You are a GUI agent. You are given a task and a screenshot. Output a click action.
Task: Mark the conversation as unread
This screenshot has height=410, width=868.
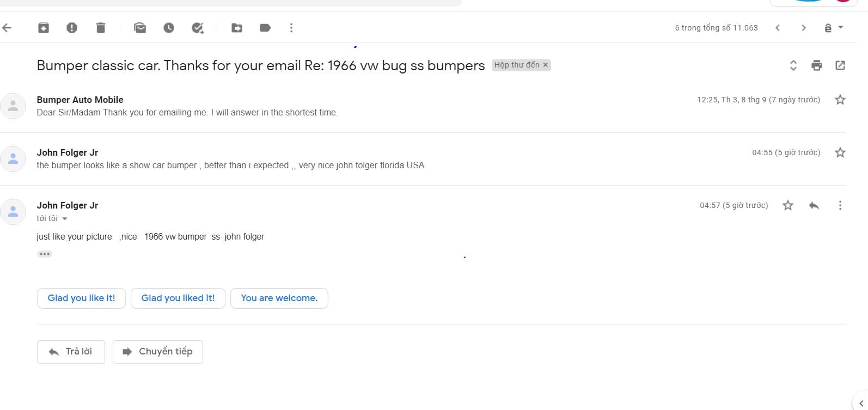pyautogui.click(x=140, y=28)
